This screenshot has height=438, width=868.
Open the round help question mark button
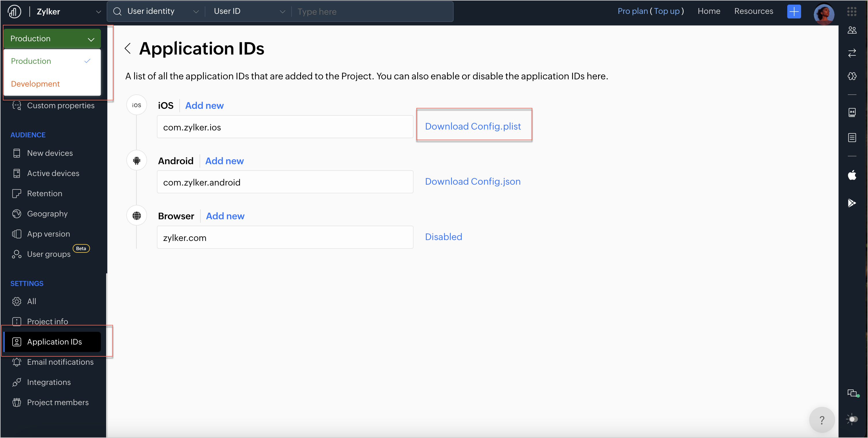point(822,420)
